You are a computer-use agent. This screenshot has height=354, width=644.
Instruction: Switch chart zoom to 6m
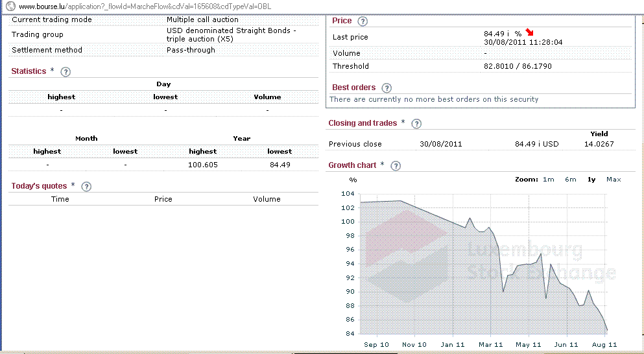570,180
